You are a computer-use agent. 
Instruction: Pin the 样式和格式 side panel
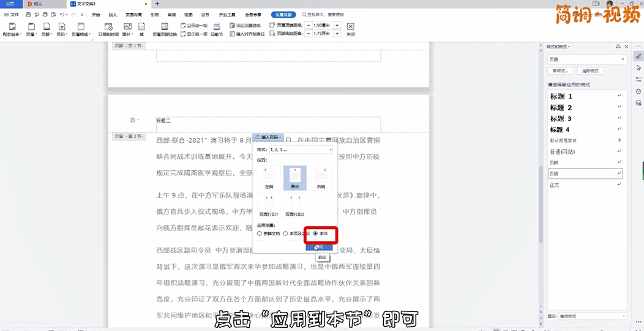coord(618,47)
